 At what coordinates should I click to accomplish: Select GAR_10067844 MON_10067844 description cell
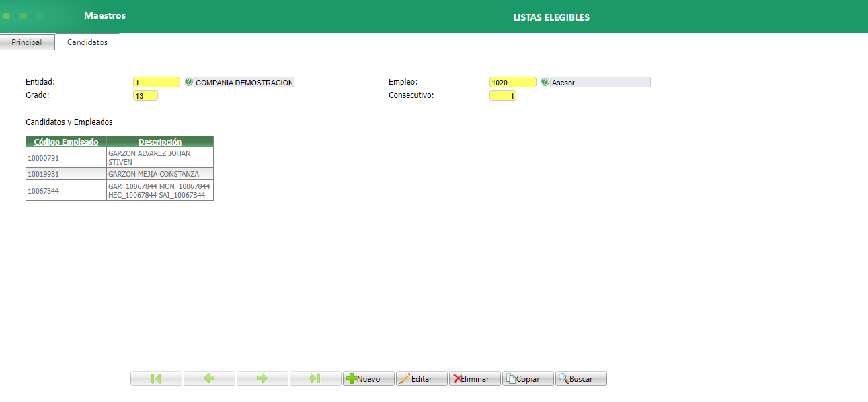[x=160, y=190]
